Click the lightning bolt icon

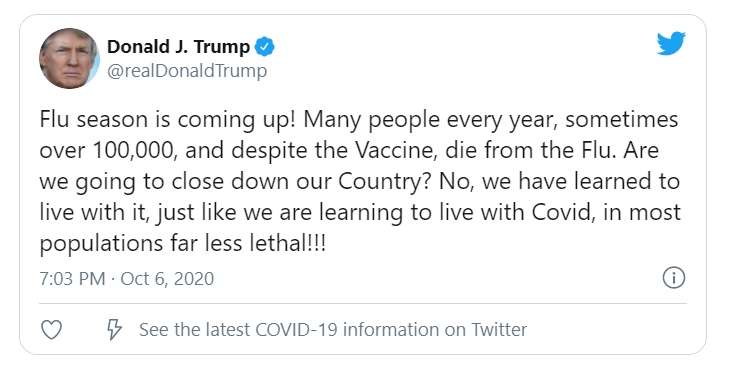click(114, 330)
